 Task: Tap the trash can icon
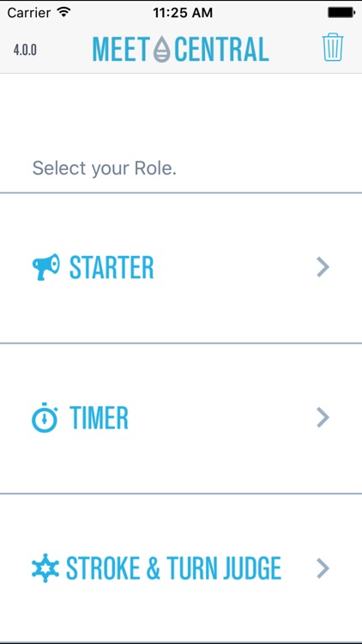tap(333, 47)
